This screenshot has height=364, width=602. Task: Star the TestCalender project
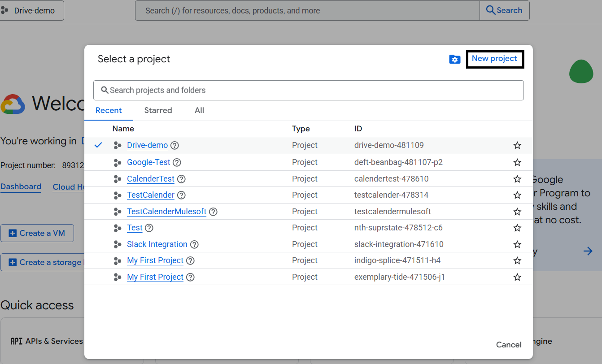click(517, 195)
